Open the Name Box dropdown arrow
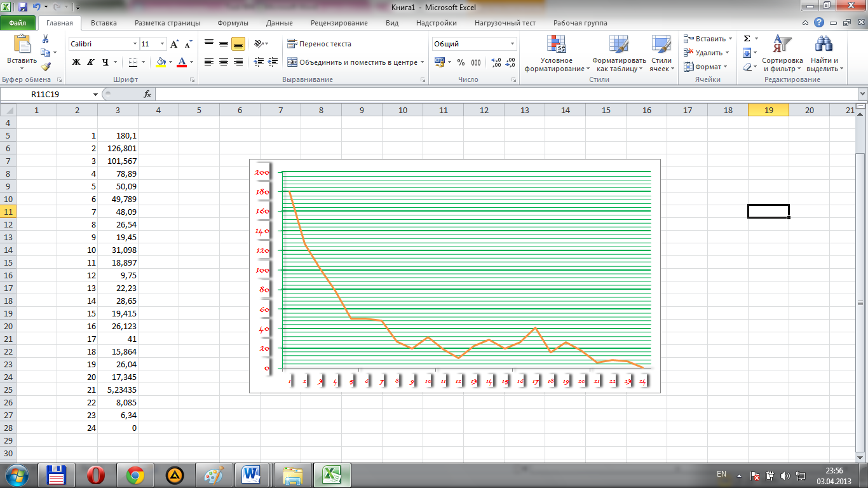This screenshot has width=868, height=488. coord(95,94)
